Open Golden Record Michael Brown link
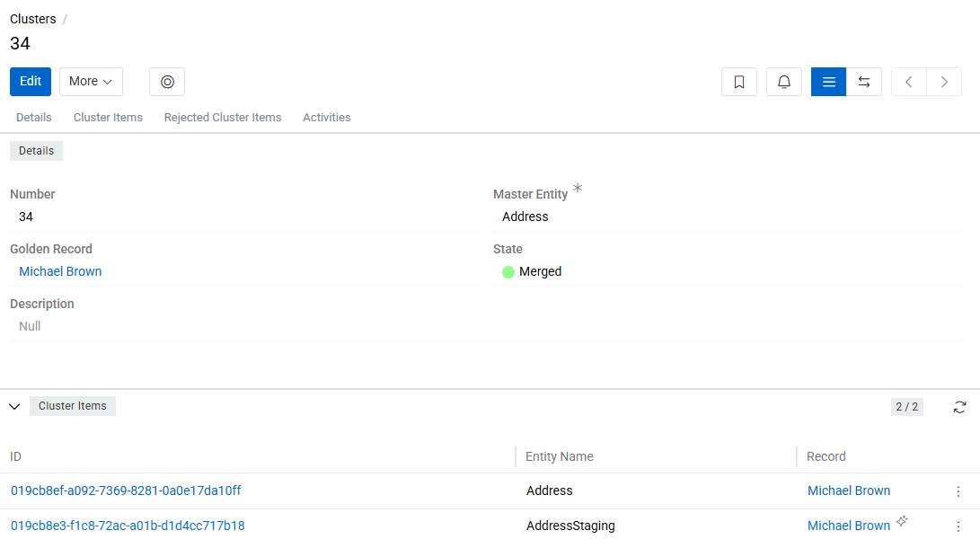 [x=60, y=271]
